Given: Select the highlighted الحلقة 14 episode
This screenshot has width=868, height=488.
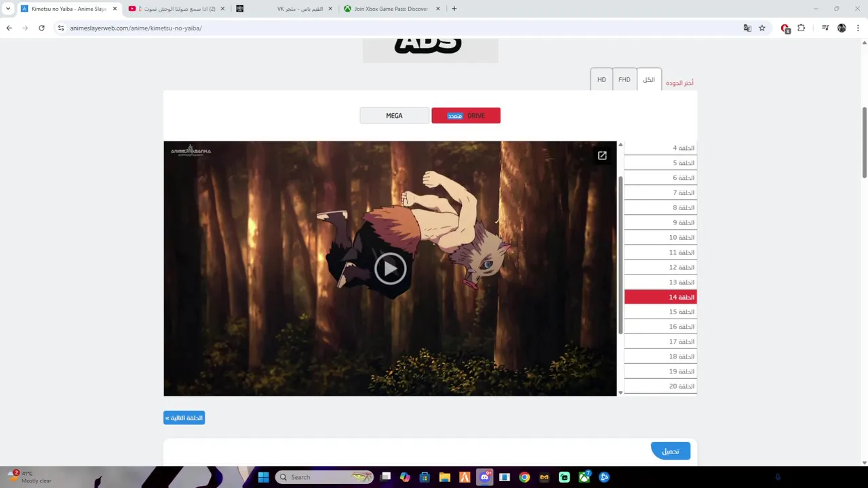Looking at the screenshot, I should click(x=660, y=297).
